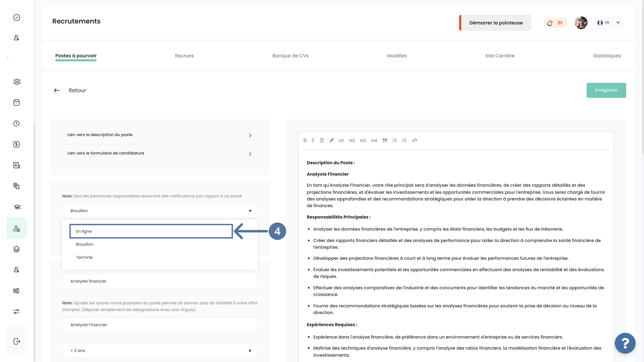Select 'En ligne' status option
The image size is (644, 362).
[x=151, y=231]
